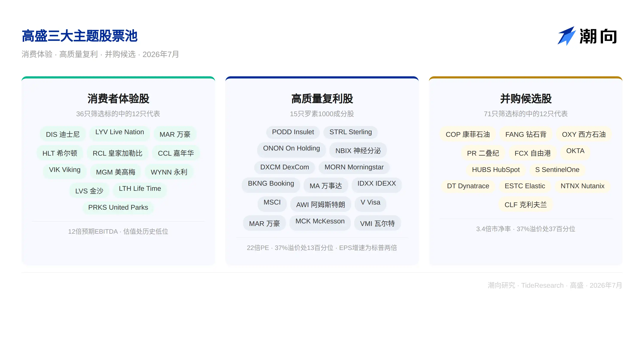Viewport: 644px width, 343px height.
Task: Click the 高盛三大主题股票池 main title
Action: tap(79, 36)
